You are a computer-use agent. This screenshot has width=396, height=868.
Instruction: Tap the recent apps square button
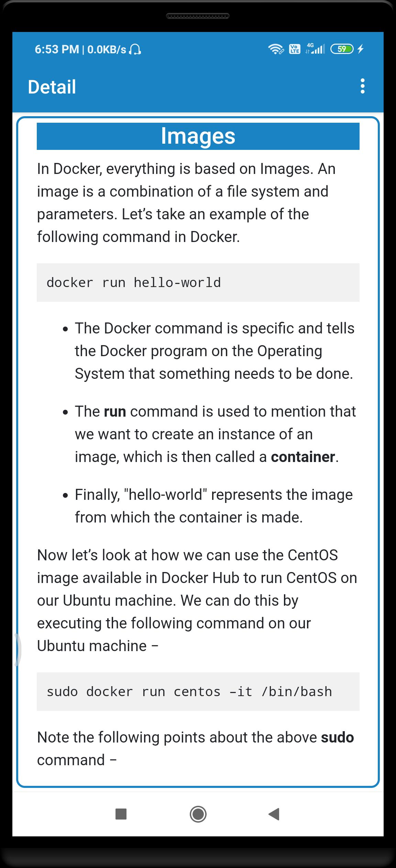pyautogui.click(x=121, y=814)
